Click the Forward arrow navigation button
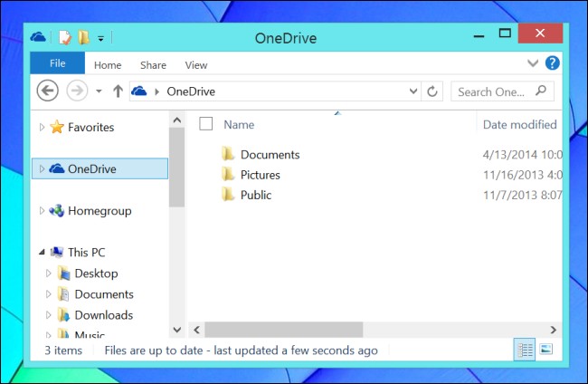 (x=77, y=91)
